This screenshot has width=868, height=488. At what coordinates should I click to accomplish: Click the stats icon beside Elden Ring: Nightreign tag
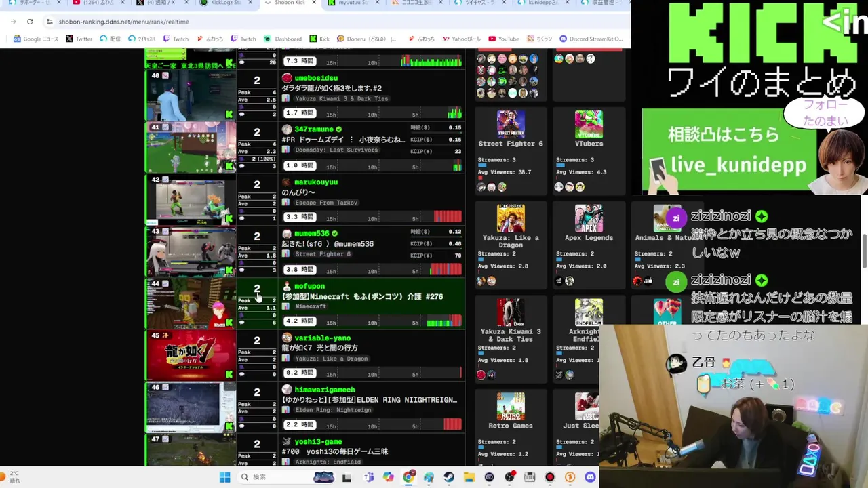pyautogui.click(x=286, y=410)
